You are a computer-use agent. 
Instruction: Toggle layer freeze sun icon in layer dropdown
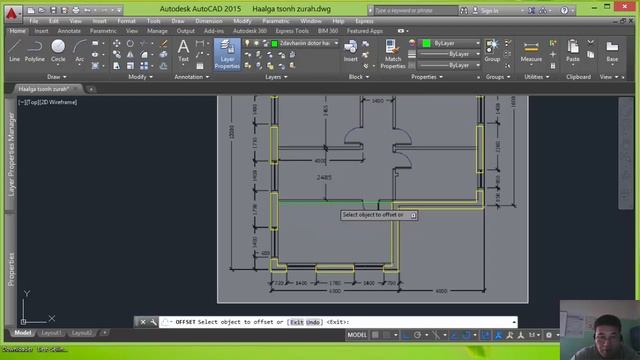point(256,43)
